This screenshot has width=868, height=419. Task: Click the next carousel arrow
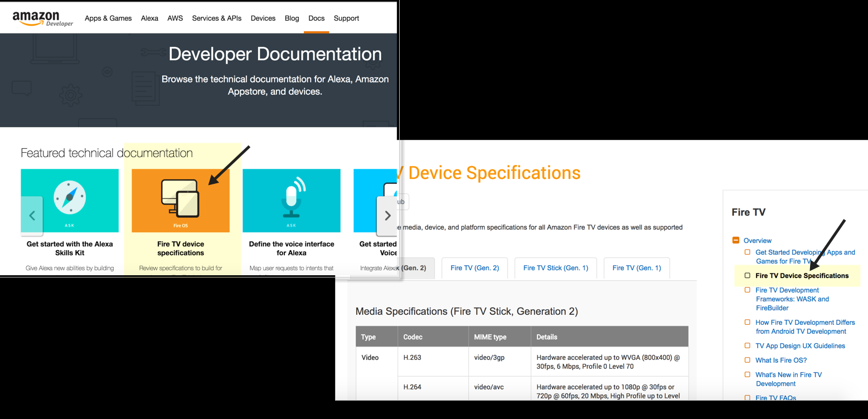(x=387, y=215)
